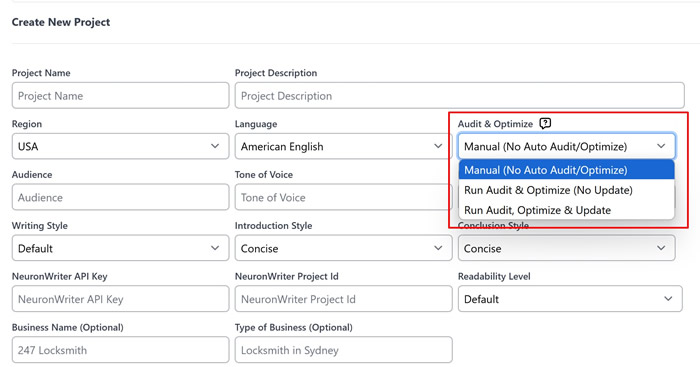
Task: Click the Type of Business (Optional) label
Action: point(294,328)
